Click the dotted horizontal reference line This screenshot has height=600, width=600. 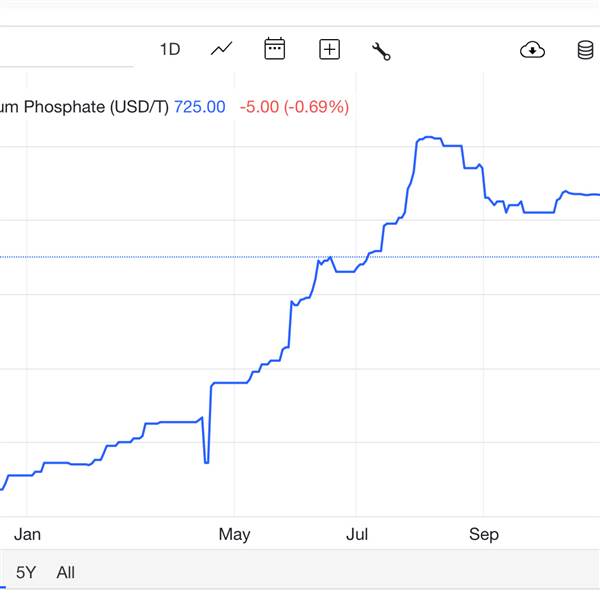click(x=150, y=257)
